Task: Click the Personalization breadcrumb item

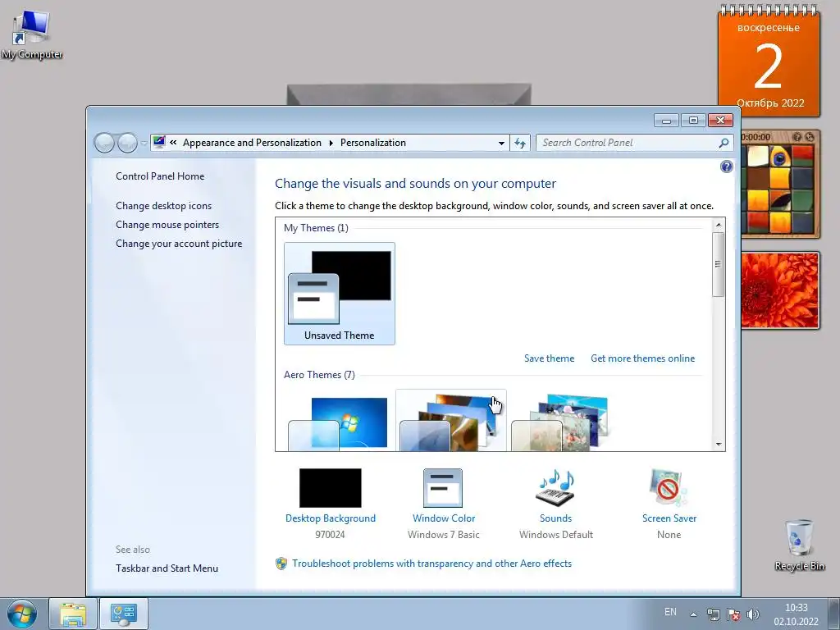Action: tap(373, 143)
